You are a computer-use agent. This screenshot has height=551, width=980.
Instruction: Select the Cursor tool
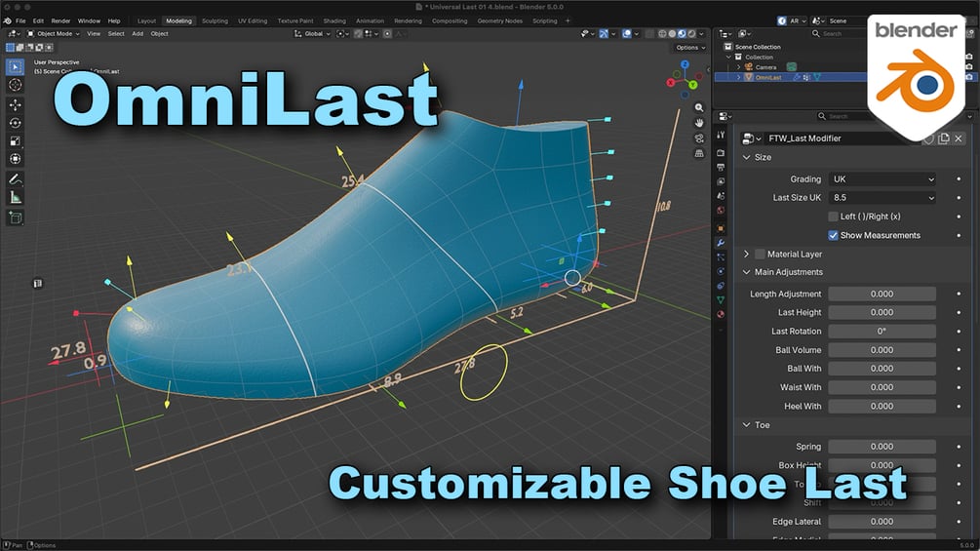[16, 85]
